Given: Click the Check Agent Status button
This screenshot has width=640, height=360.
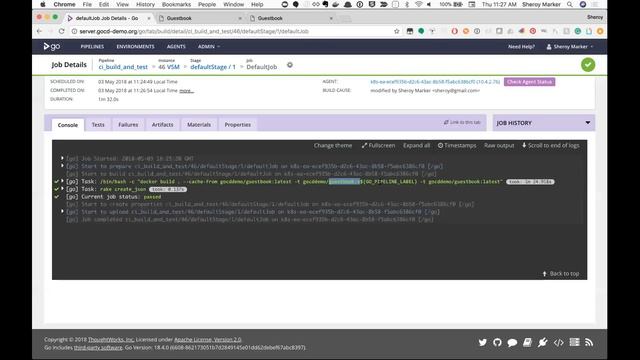Looking at the screenshot, I should tap(529, 82).
